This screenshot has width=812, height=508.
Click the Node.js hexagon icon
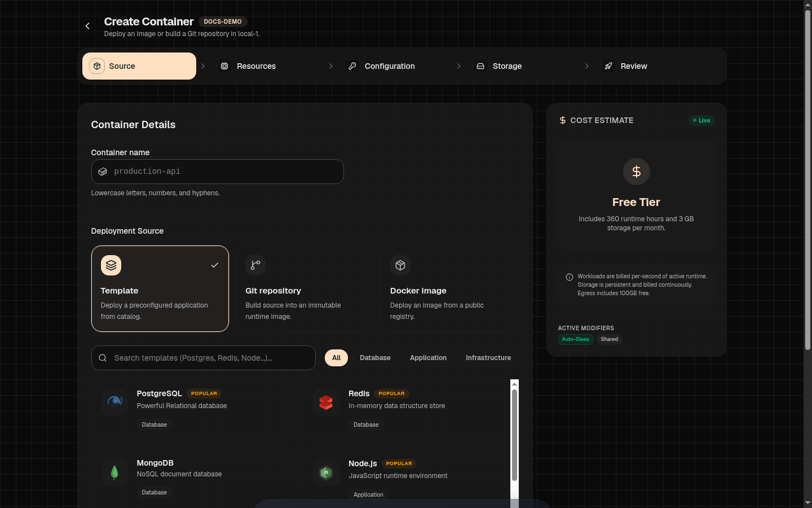(x=326, y=472)
